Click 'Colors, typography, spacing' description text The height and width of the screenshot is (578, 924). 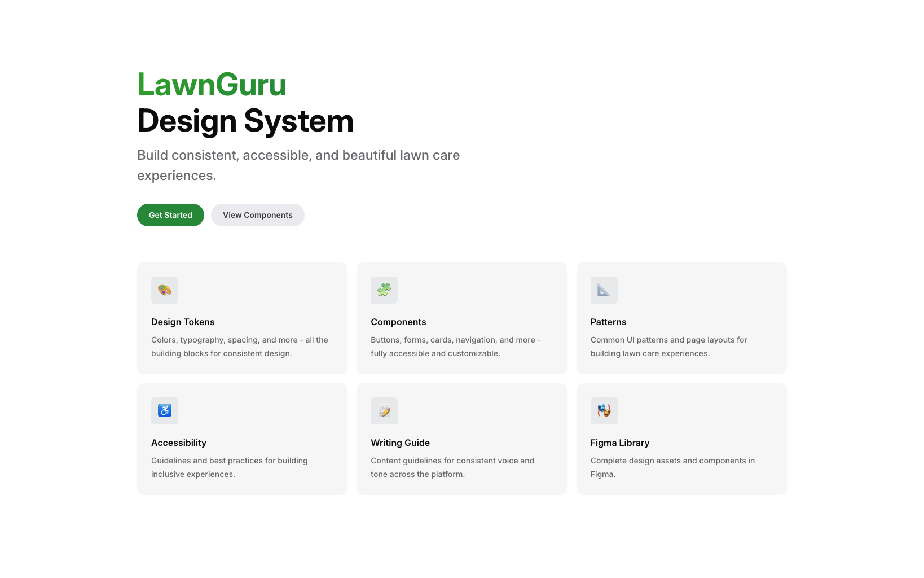[240, 347]
